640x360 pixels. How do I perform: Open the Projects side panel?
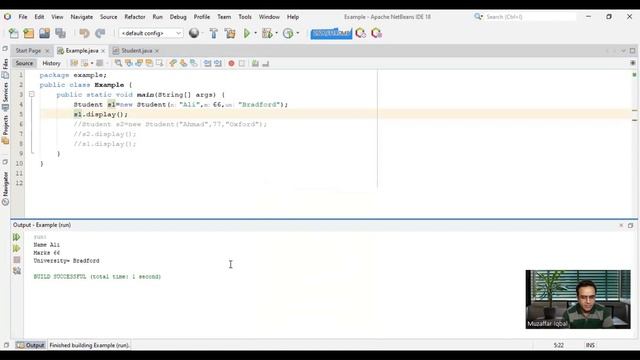(x=5, y=130)
